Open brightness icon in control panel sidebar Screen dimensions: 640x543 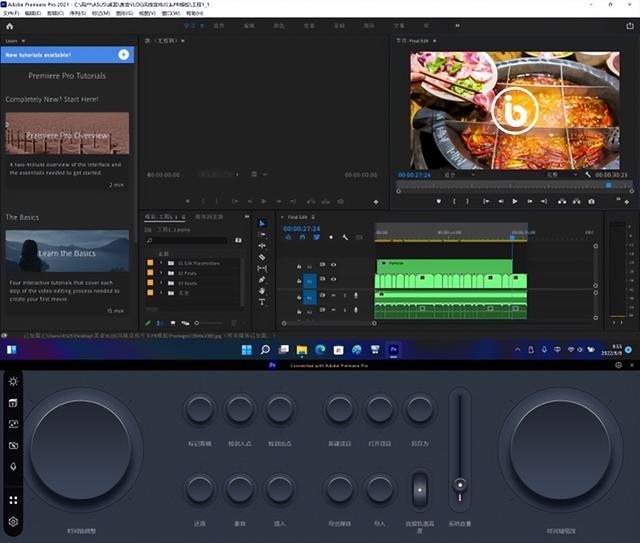tap(13, 381)
